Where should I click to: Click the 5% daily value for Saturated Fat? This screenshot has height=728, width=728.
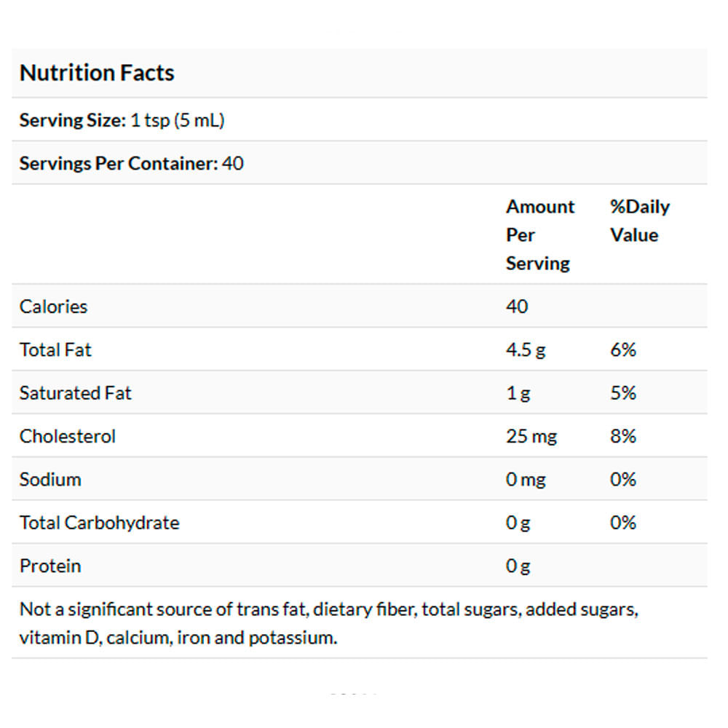coord(623,393)
